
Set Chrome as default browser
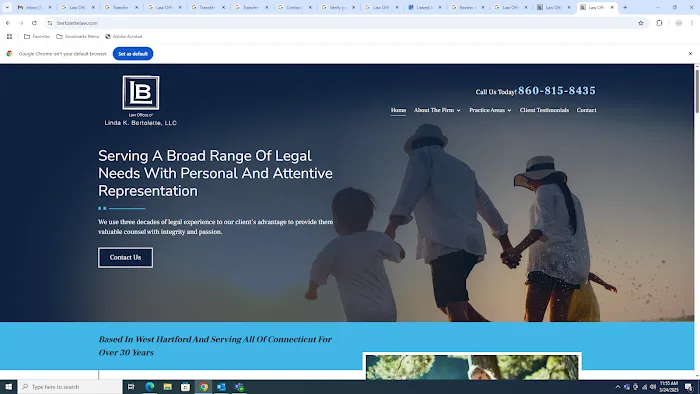pyautogui.click(x=133, y=54)
